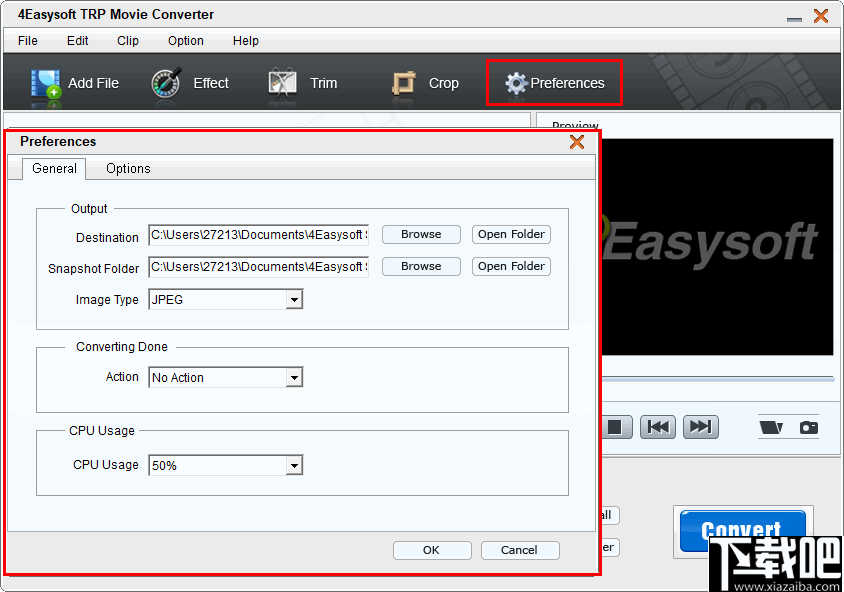This screenshot has height=592, width=844.
Task: Open the Crop tool
Action: coord(404,83)
